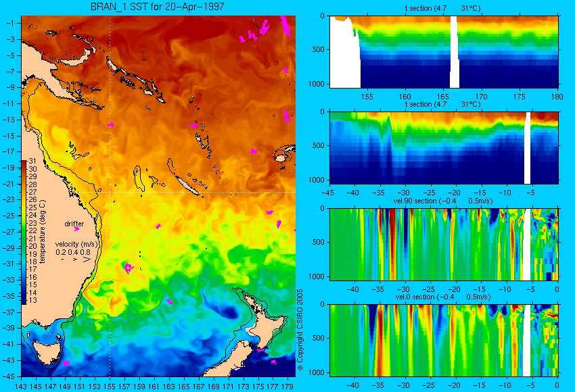Click the dark blue cold eddy northwest of New Zealand
The height and width of the screenshot is (392, 575).
coord(229,312)
